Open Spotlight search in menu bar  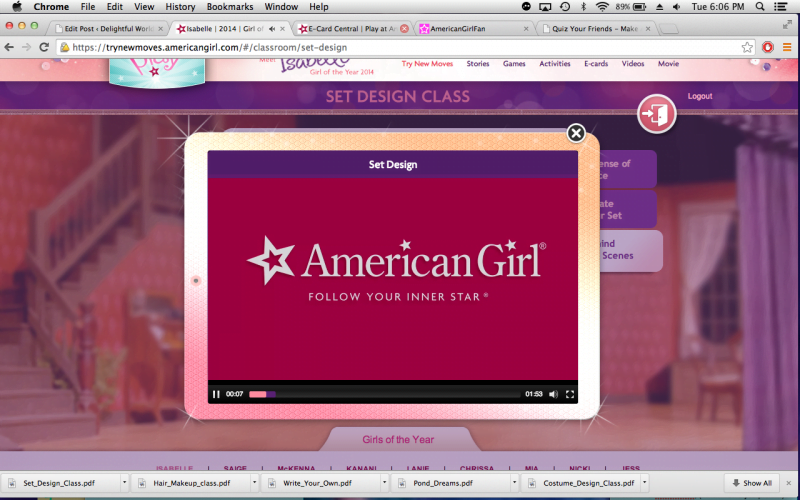pos(760,7)
